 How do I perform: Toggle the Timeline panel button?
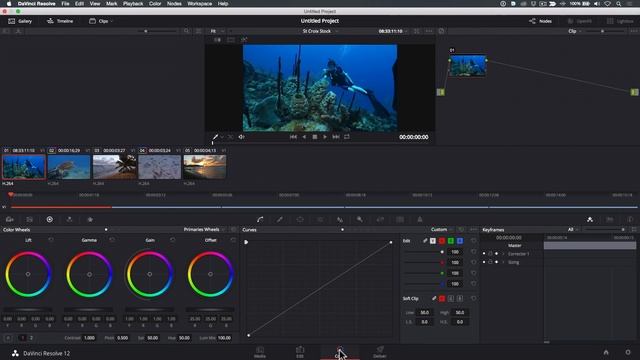[x=60, y=21]
